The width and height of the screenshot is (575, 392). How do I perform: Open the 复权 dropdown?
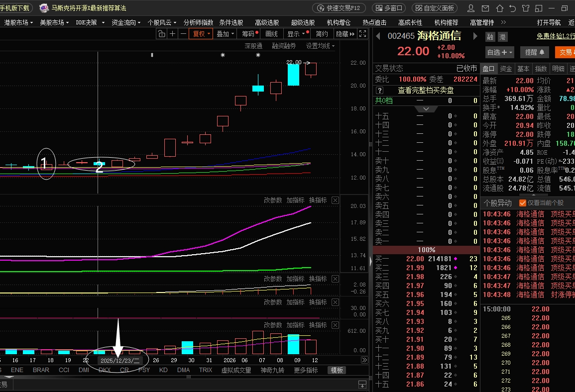[201, 34]
